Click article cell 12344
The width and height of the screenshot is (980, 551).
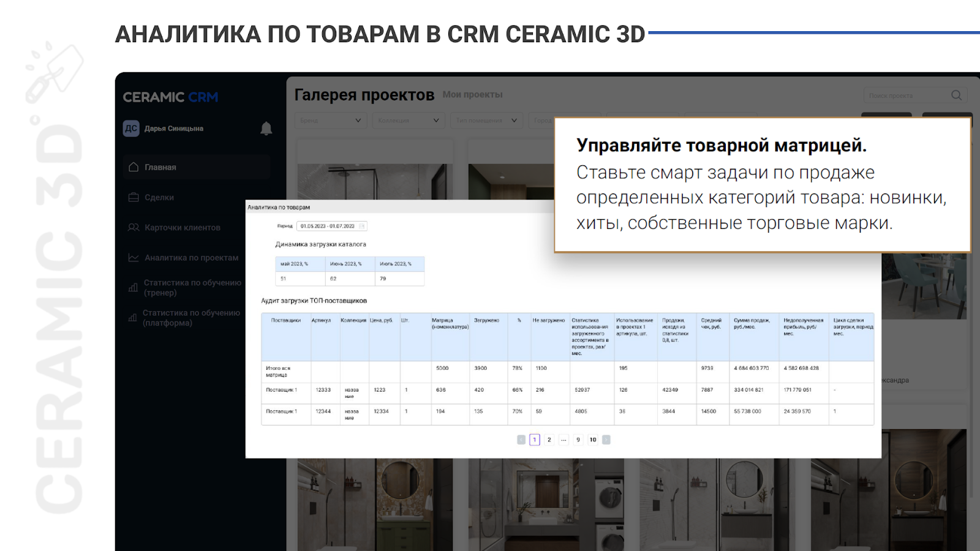coord(323,411)
